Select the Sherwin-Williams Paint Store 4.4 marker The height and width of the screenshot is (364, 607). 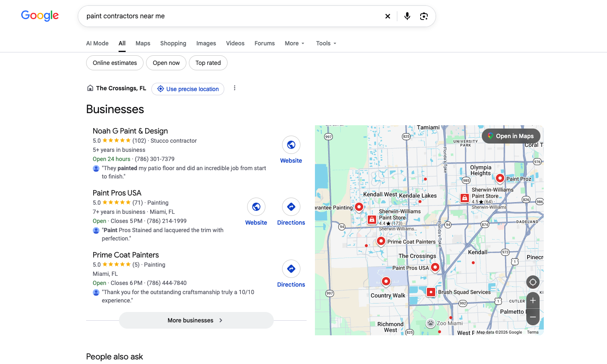click(x=372, y=219)
